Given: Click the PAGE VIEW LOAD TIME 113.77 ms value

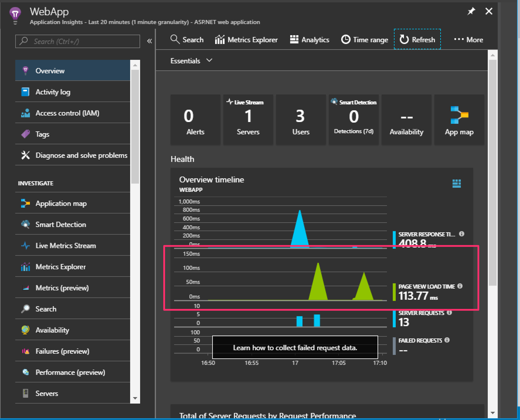Looking at the screenshot, I should 418,296.
